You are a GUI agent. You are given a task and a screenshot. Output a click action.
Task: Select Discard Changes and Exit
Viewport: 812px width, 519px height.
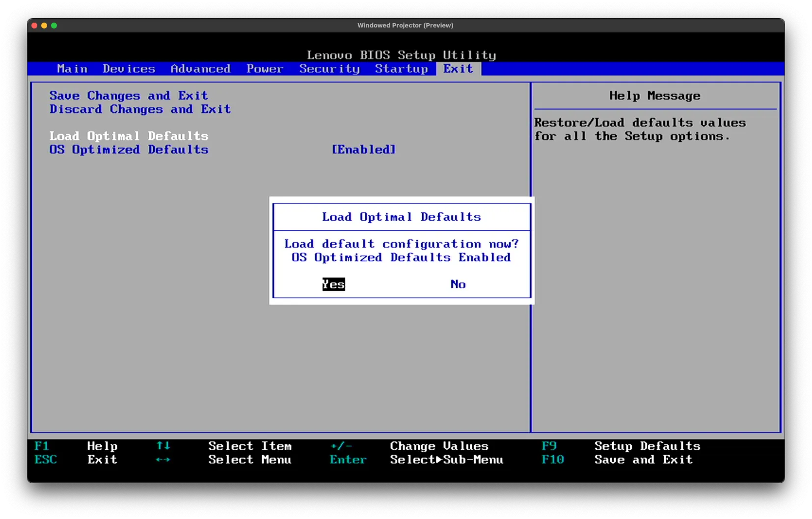[140, 109]
